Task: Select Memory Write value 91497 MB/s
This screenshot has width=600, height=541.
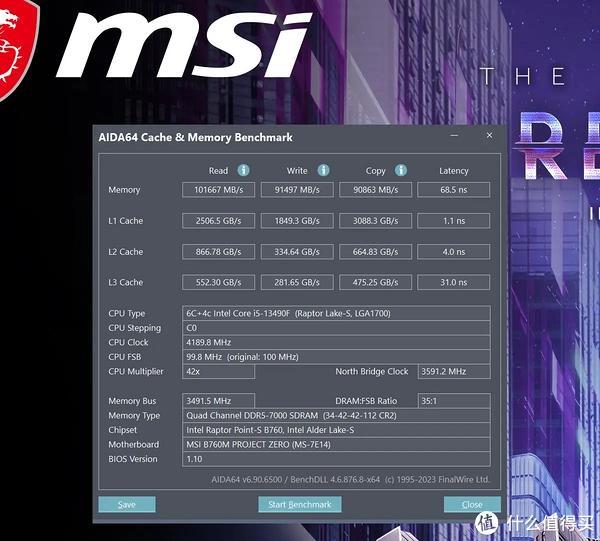Action: (x=297, y=190)
